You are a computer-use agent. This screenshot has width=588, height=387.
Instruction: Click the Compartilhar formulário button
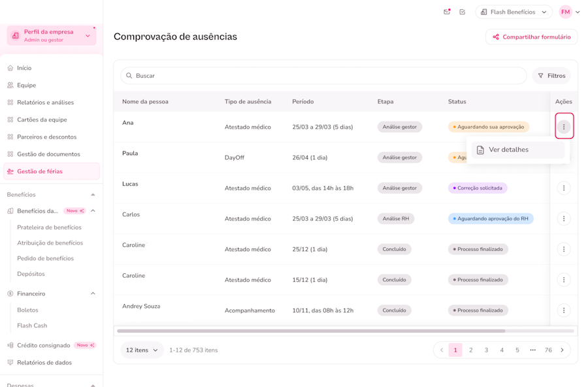(532, 37)
